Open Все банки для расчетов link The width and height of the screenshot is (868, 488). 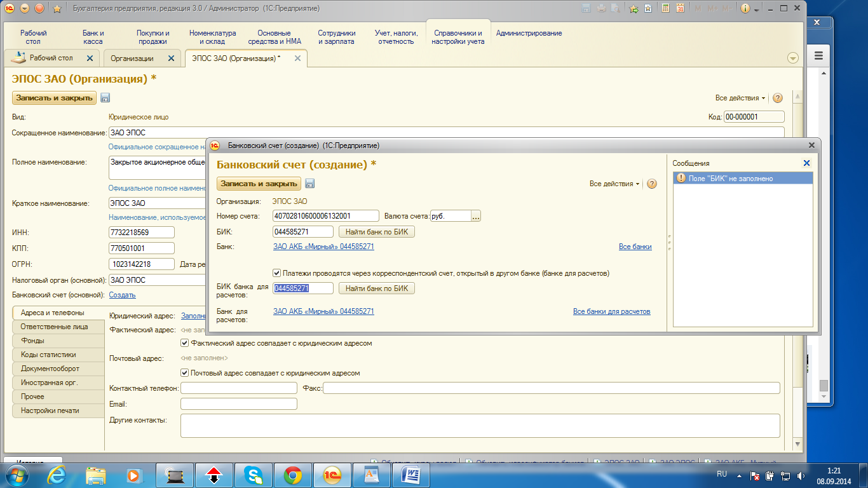(x=612, y=311)
